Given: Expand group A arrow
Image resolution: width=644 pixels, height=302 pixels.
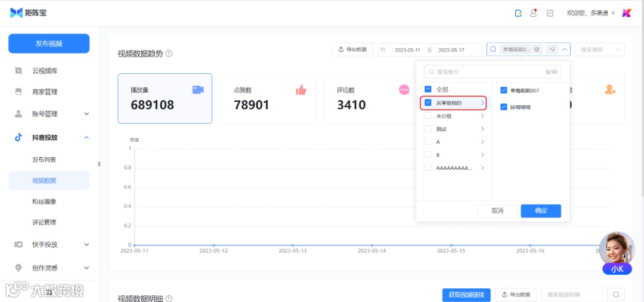Looking at the screenshot, I should (x=482, y=142).
